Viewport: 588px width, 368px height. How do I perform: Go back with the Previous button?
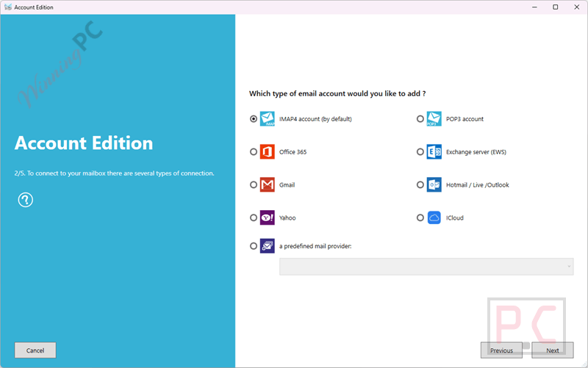coord(501,350)
